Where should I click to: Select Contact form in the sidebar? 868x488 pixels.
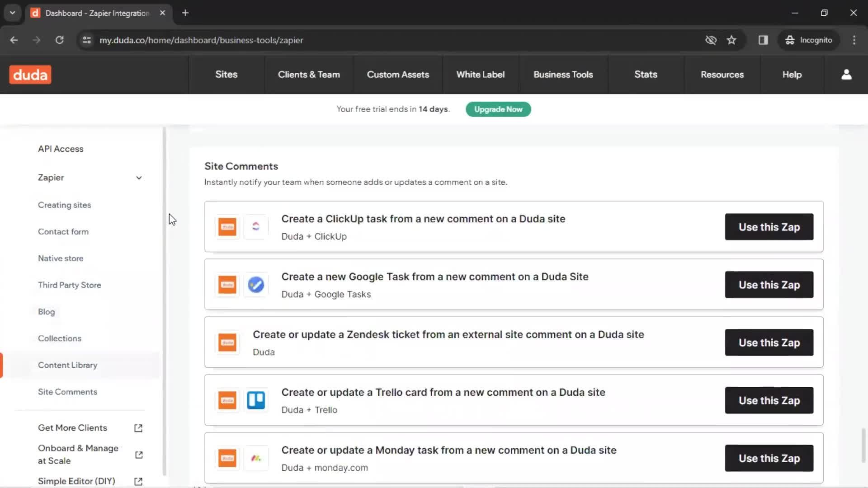pyautogui.click(x=63, y=231)
